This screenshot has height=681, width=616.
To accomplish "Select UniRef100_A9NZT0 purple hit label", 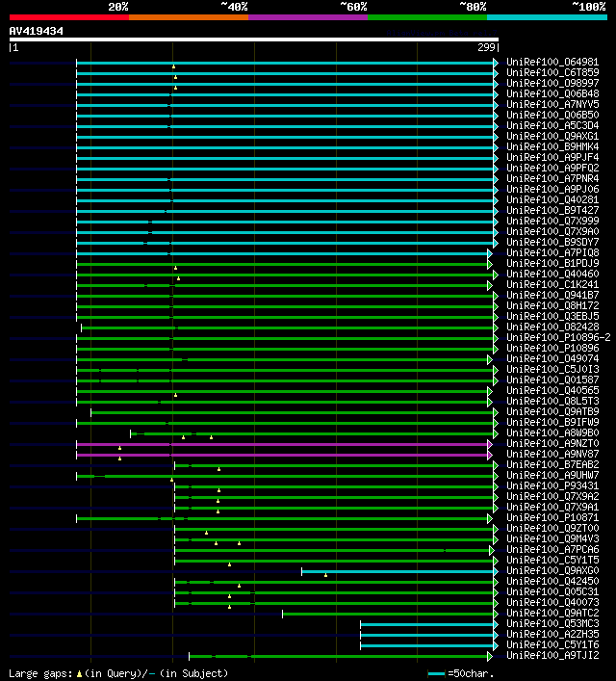I will (552, 444).
